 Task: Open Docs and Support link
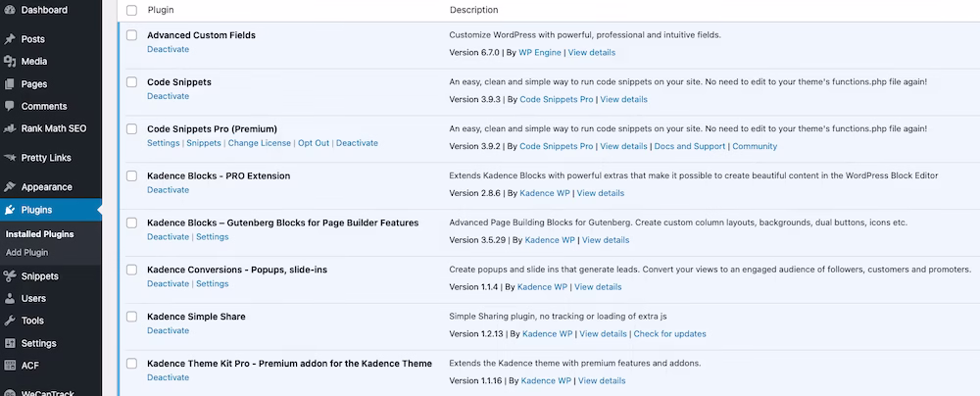pos(689,146)
